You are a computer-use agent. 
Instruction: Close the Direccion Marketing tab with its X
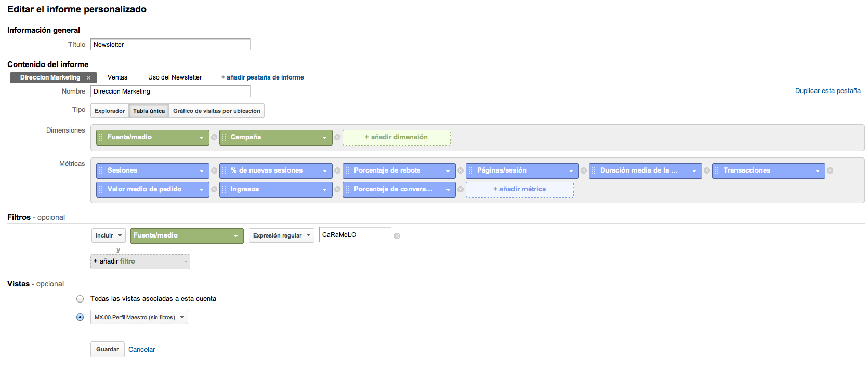click(x=89, y=77)
